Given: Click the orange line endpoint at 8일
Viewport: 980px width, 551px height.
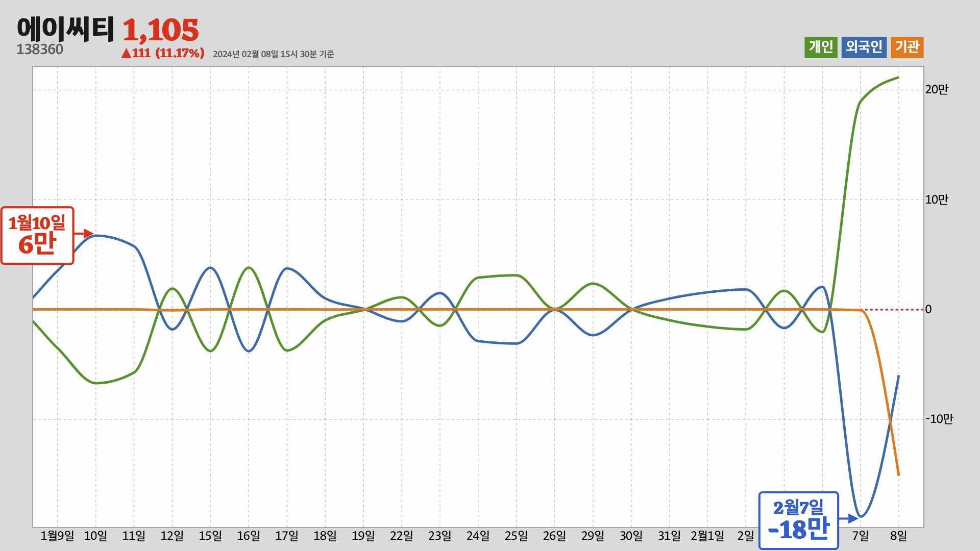Looking at the screenshot, I should 898,475.
